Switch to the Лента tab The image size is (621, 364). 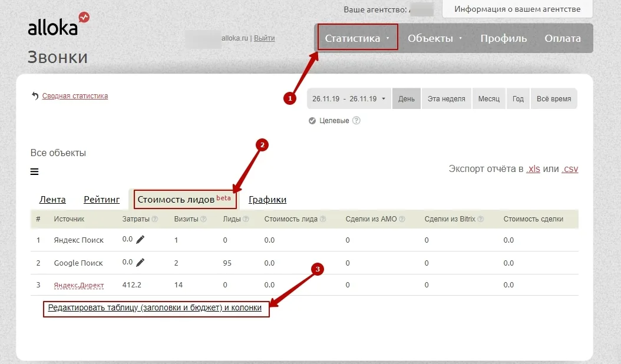(x=52, y=199)
